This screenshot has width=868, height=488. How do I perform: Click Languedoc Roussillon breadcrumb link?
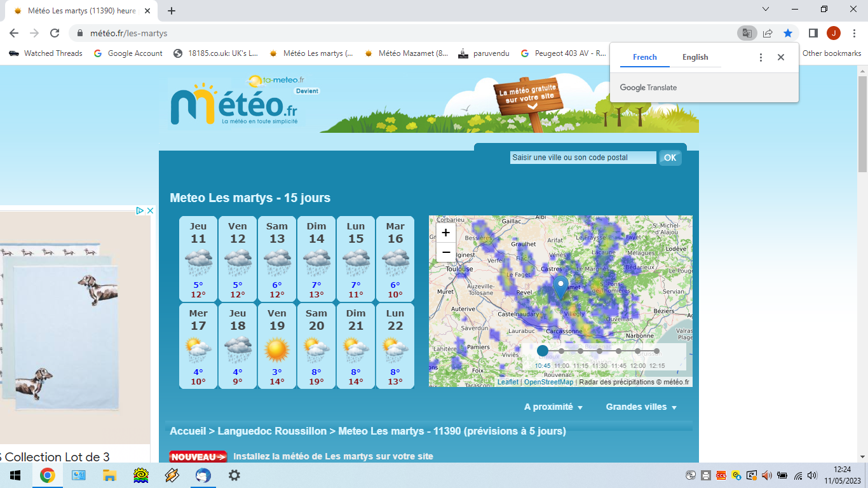click(272, 431)
